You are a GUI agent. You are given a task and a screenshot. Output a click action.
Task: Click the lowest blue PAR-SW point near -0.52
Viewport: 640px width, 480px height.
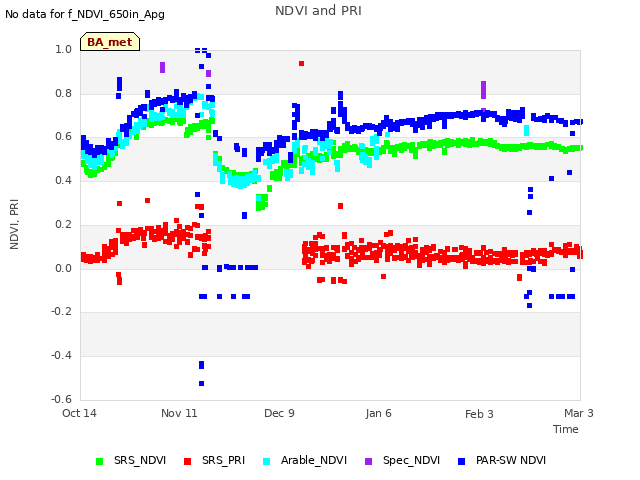click(x=201, y=383)
